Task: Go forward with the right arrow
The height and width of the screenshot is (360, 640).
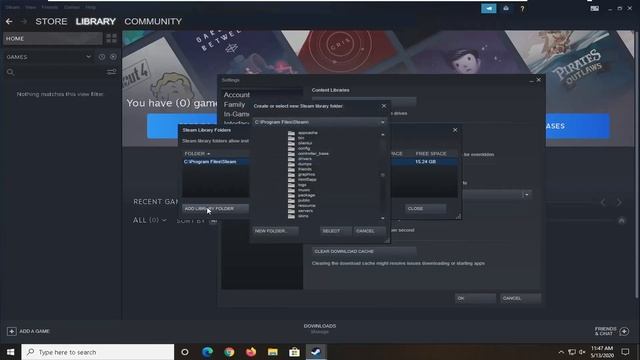Action: point(24,21)
